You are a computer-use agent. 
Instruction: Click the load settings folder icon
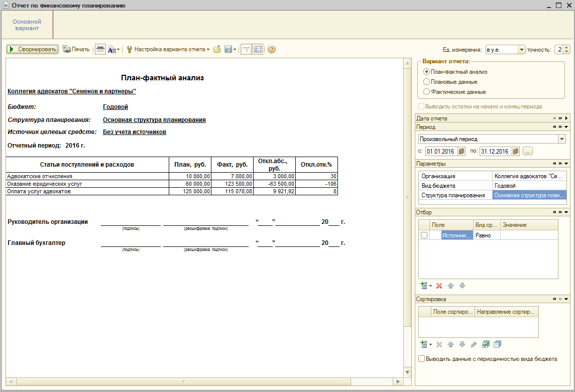(x=217, y=49)
